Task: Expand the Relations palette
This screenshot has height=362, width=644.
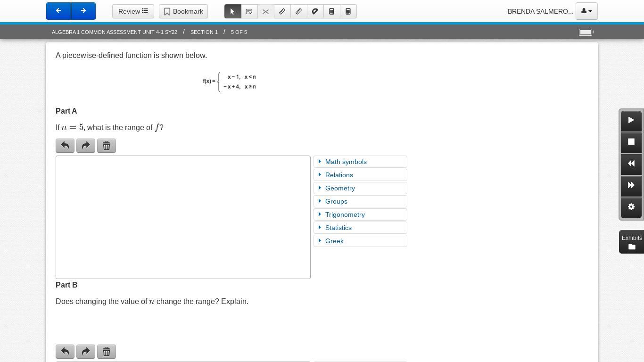Action: pos(360,175)
